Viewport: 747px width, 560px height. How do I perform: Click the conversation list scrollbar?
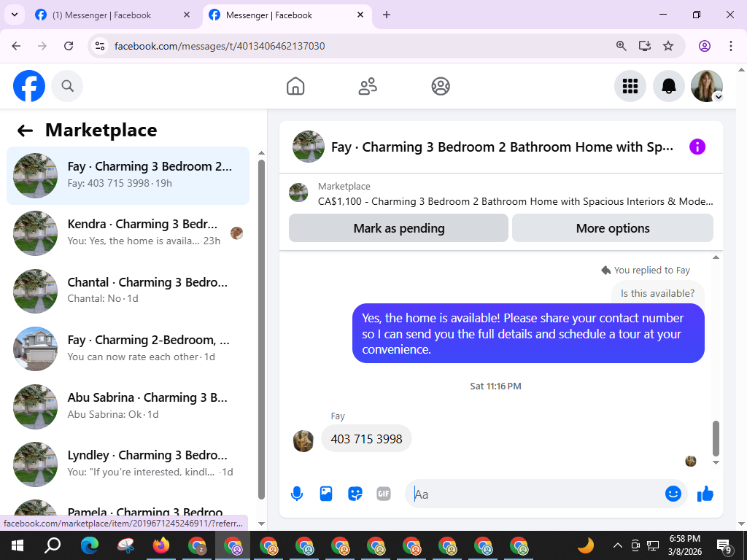click(x=261, y=329)
